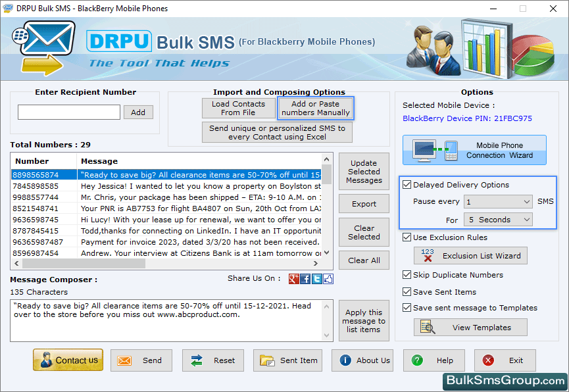
Task: Click message list scroll down arrow
Action: (x=326, y=253)
